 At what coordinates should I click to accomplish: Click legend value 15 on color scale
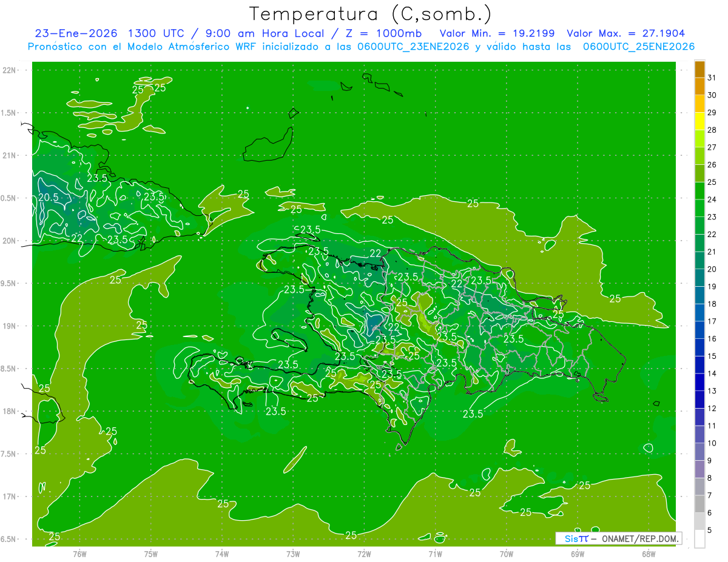click(x=712, y=356)
